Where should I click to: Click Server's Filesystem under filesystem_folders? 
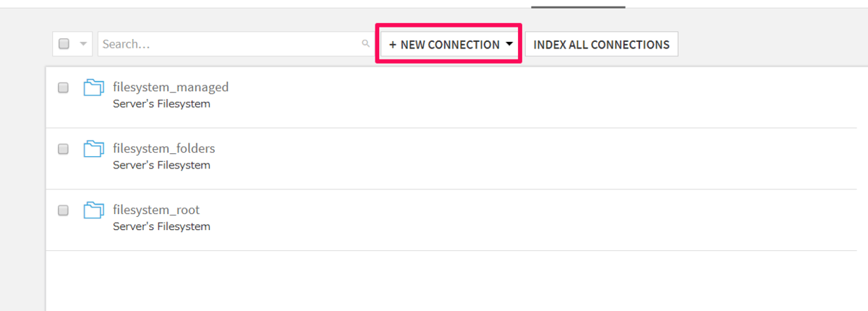[161, 166]
